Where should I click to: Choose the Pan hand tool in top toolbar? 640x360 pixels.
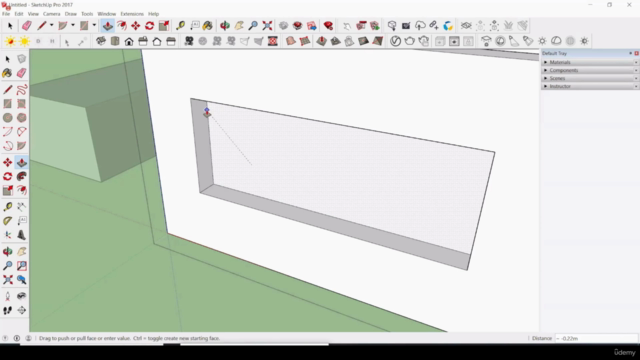coord(239,26)
